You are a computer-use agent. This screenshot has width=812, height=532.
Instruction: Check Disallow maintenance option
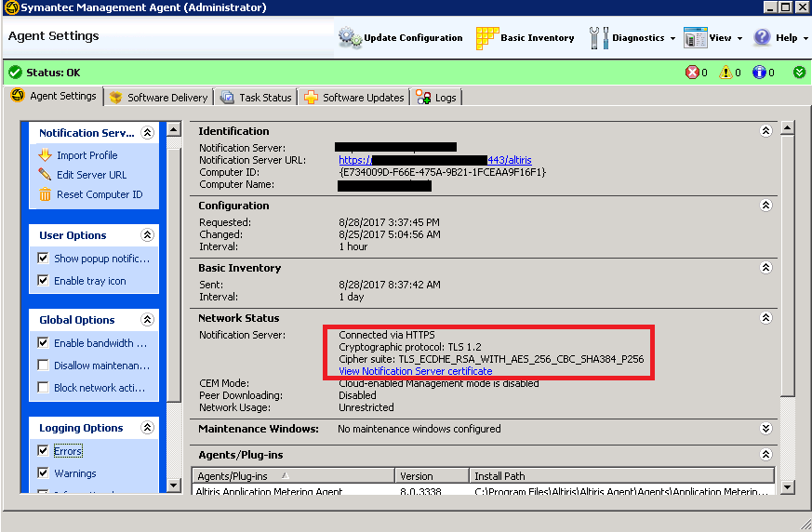pyautogui.click(x=43, y=366)
